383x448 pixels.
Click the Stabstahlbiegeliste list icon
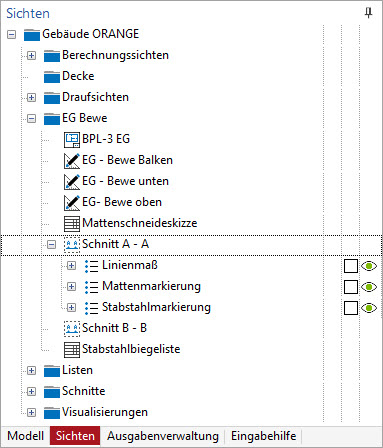click(72, 349)
